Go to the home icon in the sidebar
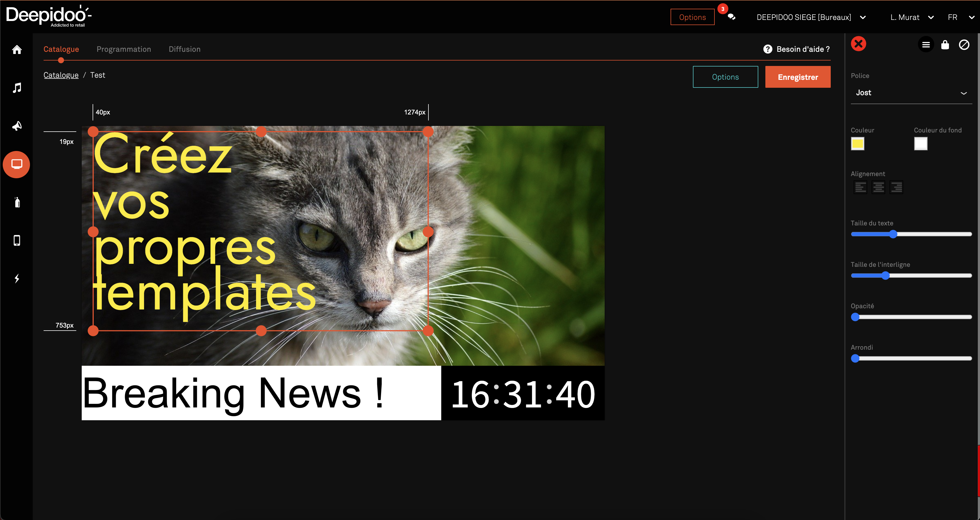980x520 pixels. pyautogui.click(x=17, y=50)
